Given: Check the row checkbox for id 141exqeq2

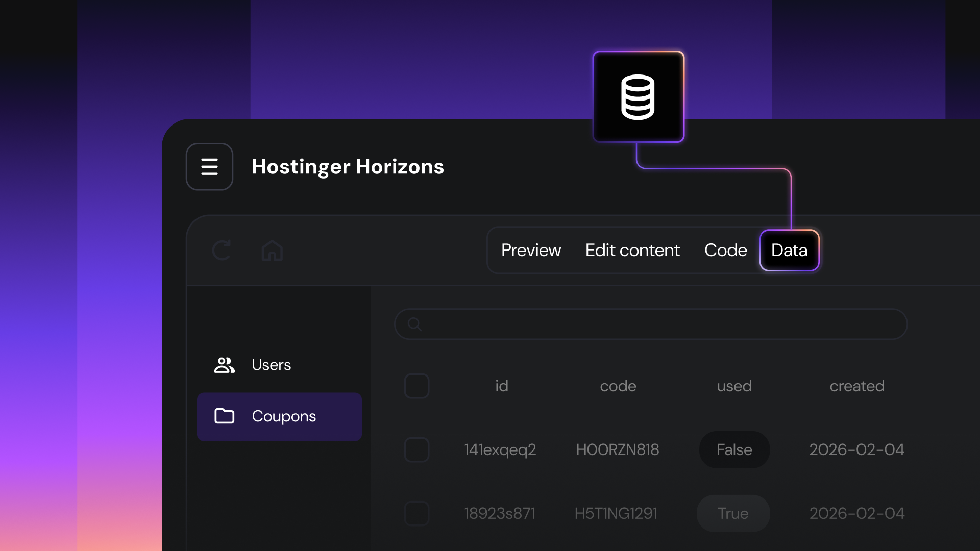Looking at the screenshot, I should tap(416, 449).
